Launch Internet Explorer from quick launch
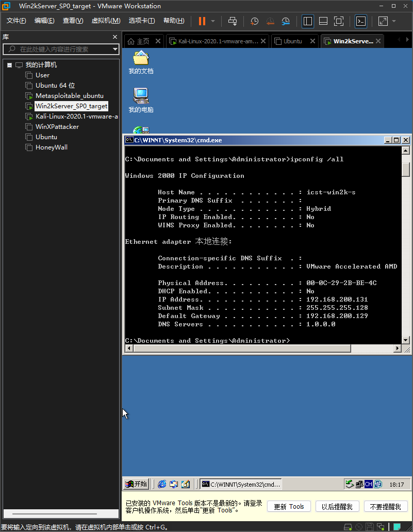Screen dimensions: 413x532 162,484
